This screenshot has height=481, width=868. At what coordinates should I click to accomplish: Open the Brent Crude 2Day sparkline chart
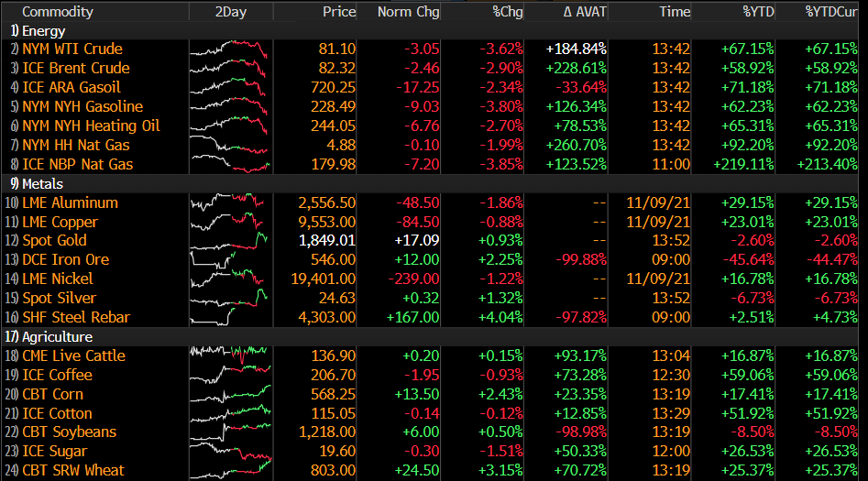(x=228, y=68)
